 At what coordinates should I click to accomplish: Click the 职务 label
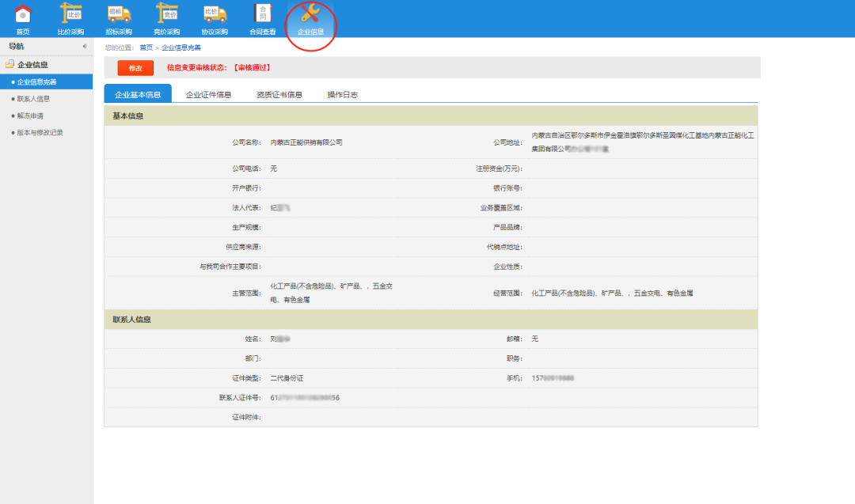pos(515,358)
